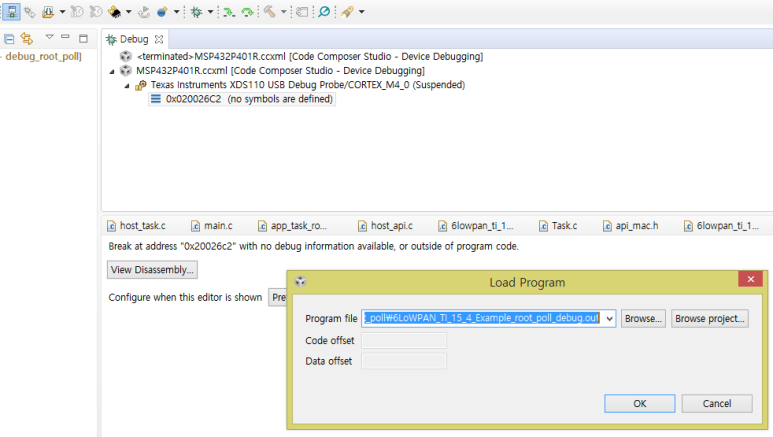Image resolution: width=773 pixels, height=437 pixels.
Task: Open dropdown arrow next to hammer build icon
Action: click(284, 13)
